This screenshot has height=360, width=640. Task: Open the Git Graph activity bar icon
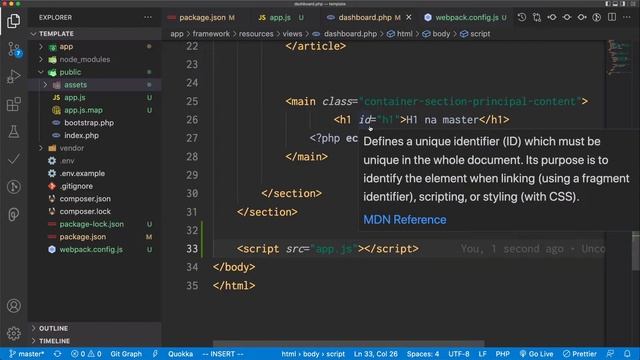13,187
